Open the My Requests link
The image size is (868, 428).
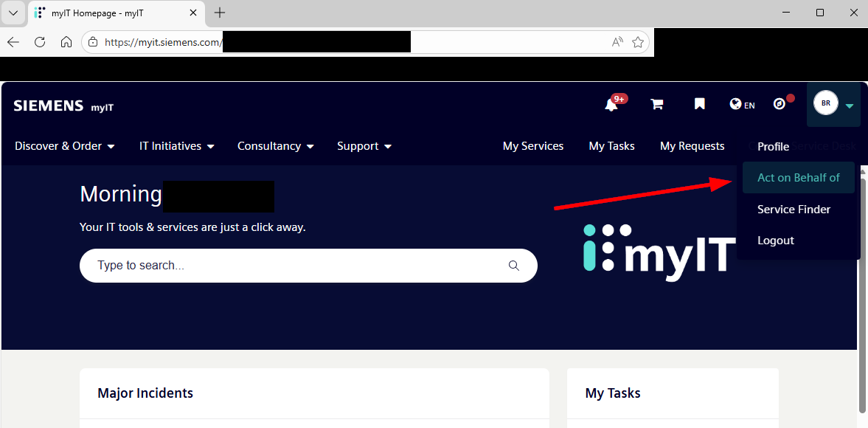692,146
